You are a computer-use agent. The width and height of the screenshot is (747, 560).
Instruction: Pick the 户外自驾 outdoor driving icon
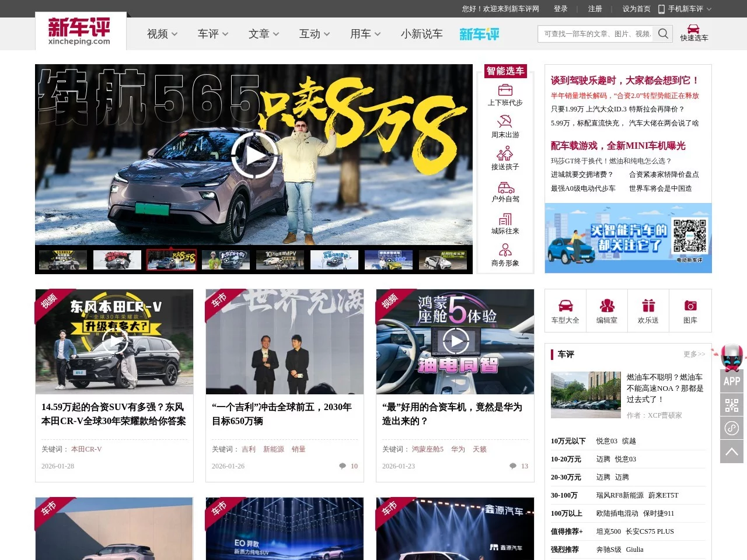(505, 187)
